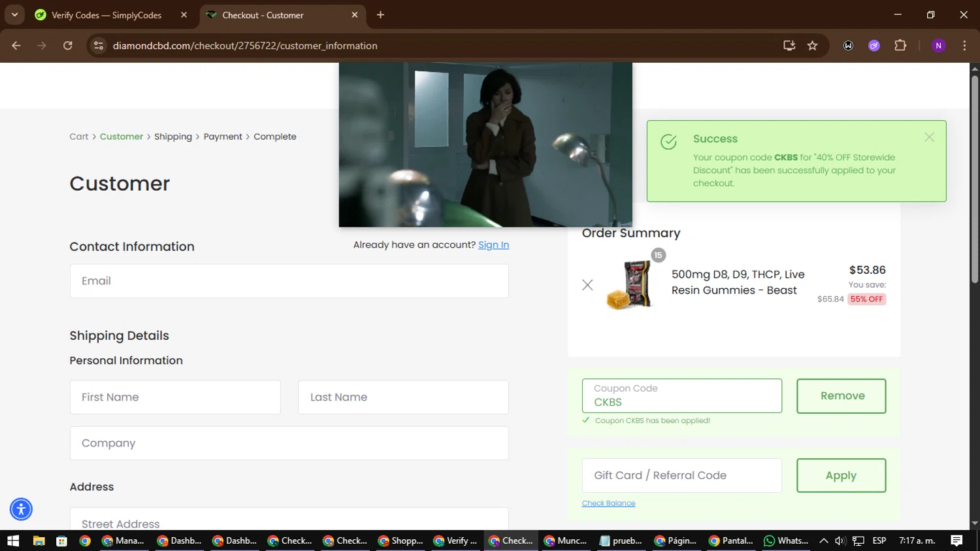This screenshot has width=980, height=551.
Task: Switch to the Verify Codes SimplyCodes tab
Action: [106, 15]
